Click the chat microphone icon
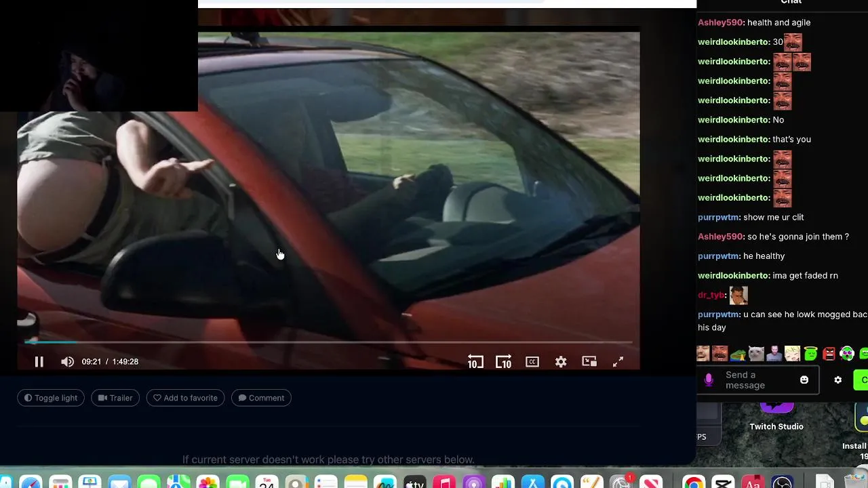Viewport: 868px width, 488px height. (709, 380)
